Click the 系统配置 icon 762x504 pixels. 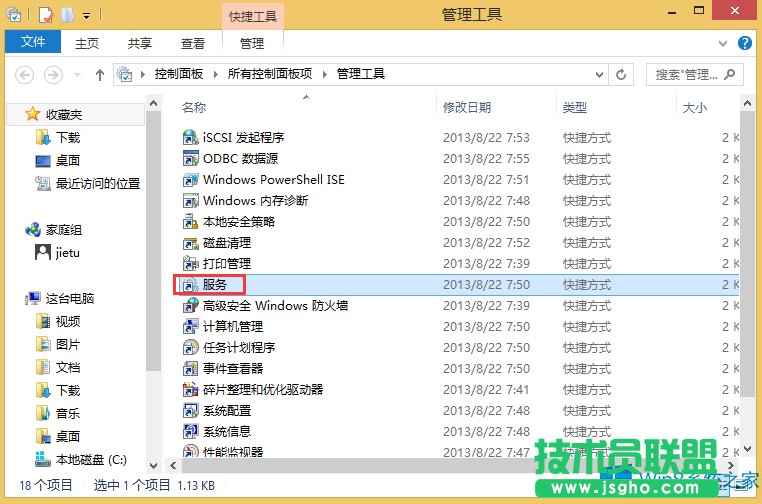click(x=190, y=411)
